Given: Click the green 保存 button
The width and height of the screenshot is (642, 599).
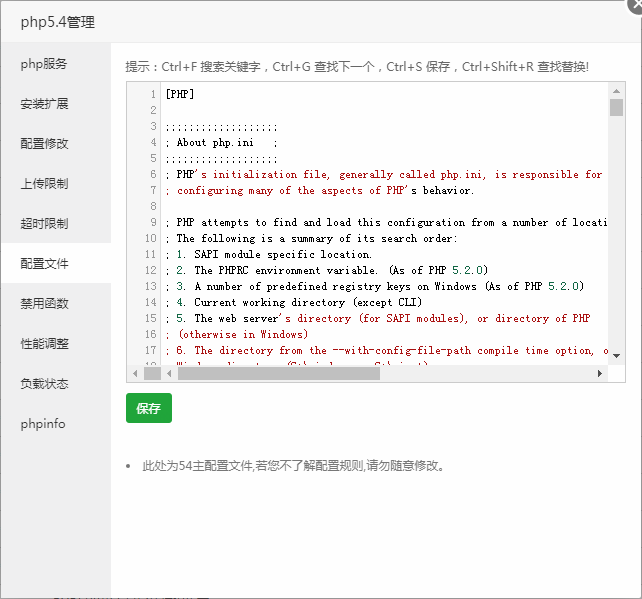Looking at the screenshot, I should (149, 408).
